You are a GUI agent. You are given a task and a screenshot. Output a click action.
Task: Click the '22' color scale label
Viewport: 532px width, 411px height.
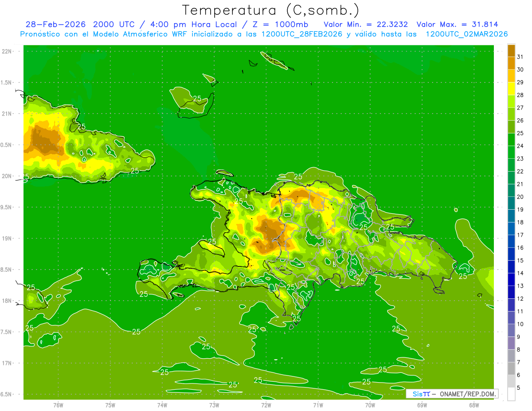tap(520, 172)
